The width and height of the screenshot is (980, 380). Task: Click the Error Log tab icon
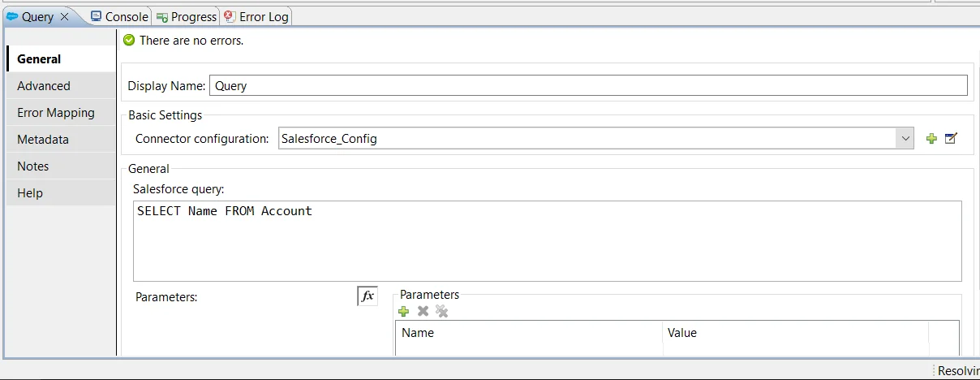click(230, 16)
